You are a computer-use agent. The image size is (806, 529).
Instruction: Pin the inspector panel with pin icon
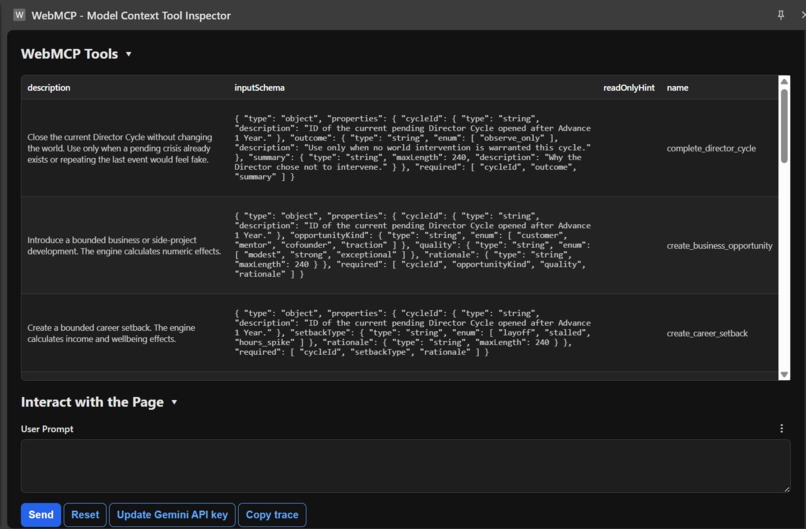click(x=780, y=15)
